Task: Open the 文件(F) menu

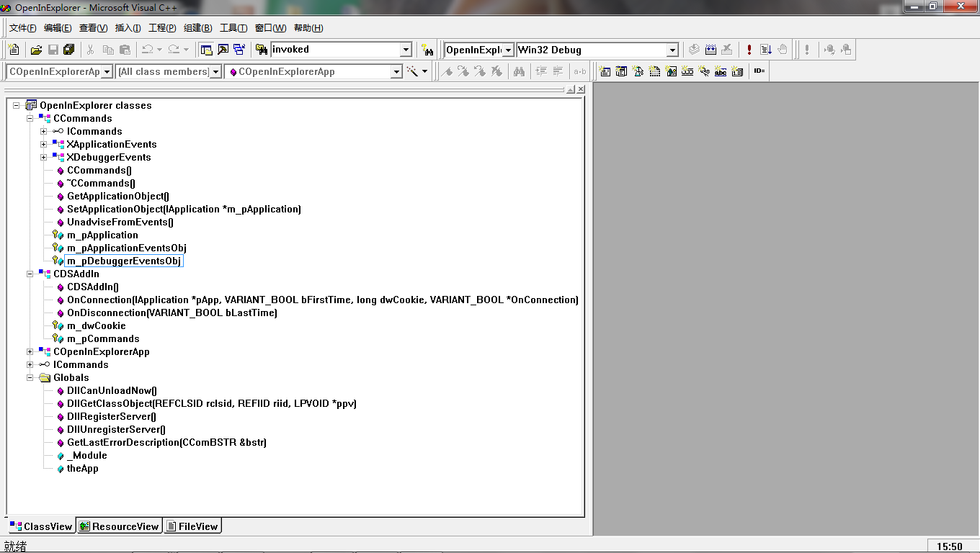Action: click(x=22, y=28)
